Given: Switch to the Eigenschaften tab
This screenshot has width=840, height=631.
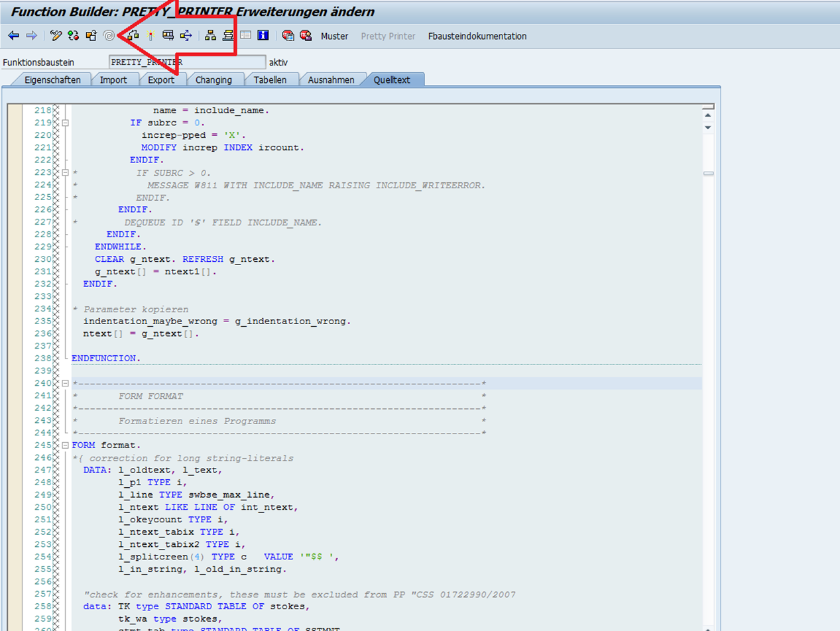Looking at the screenshot, I should (52, 80).
